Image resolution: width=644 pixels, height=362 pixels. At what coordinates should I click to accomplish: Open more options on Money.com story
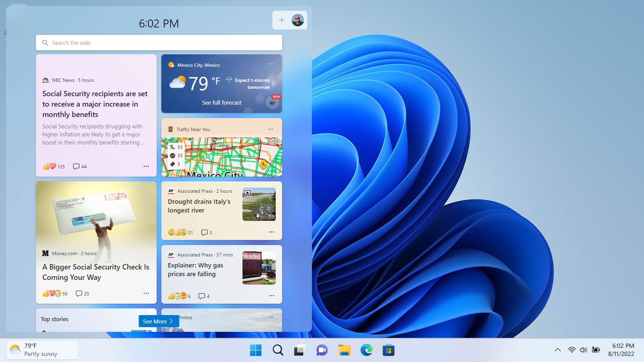pos(146,293)
